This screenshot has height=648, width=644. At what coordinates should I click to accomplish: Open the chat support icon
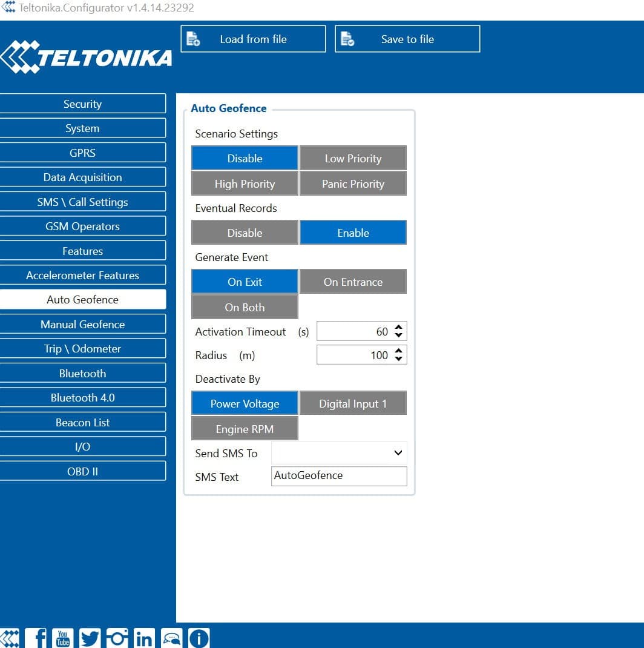172,638
